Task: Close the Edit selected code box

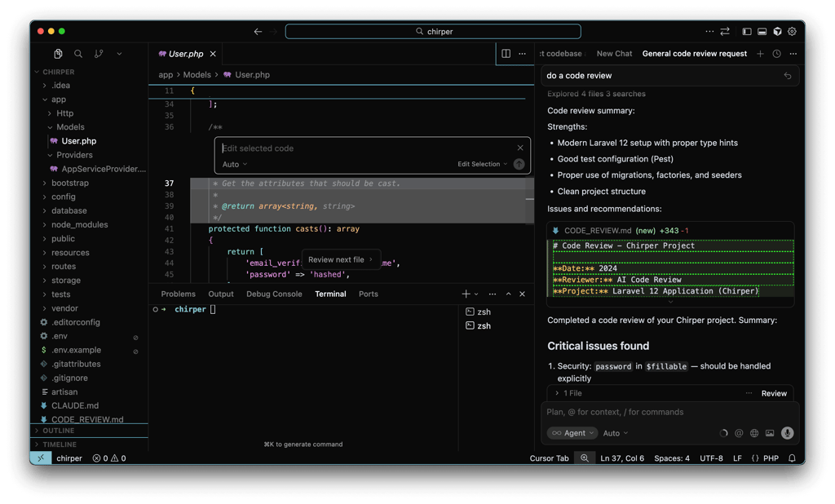Action: pos(519,148)
